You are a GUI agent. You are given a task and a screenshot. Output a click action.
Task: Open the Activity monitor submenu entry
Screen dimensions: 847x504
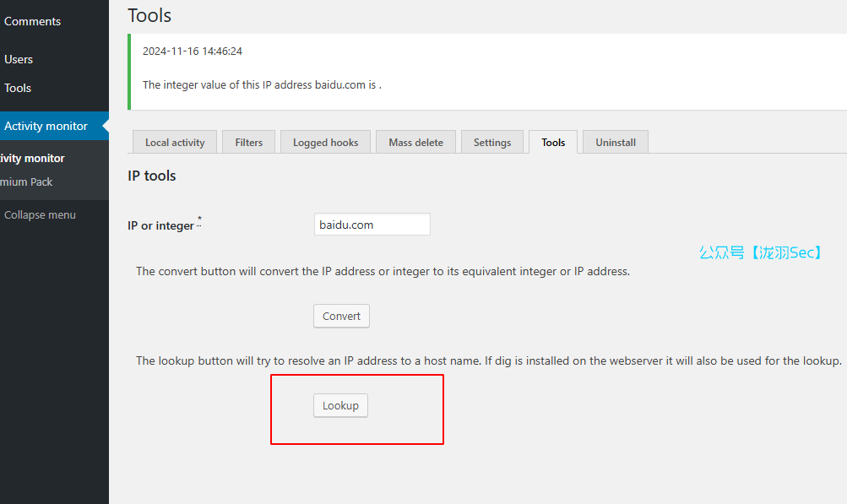tap(32, 158)
